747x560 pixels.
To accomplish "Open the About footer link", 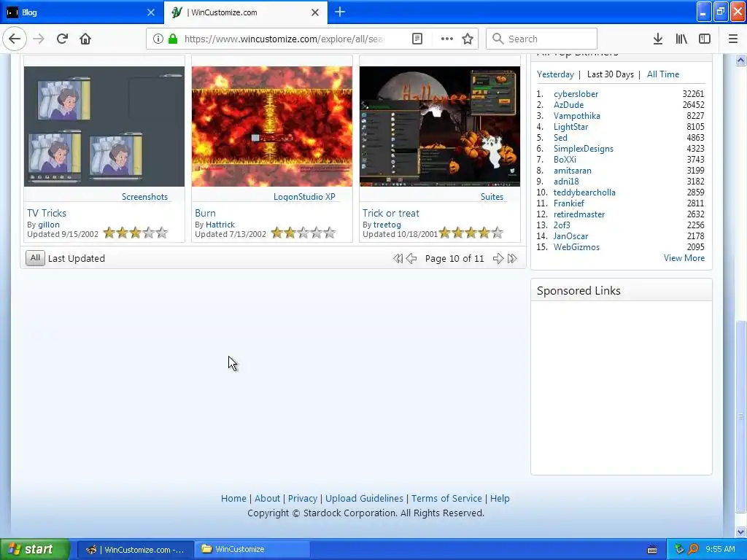I will pyautogui.click(x=267, y=499).
